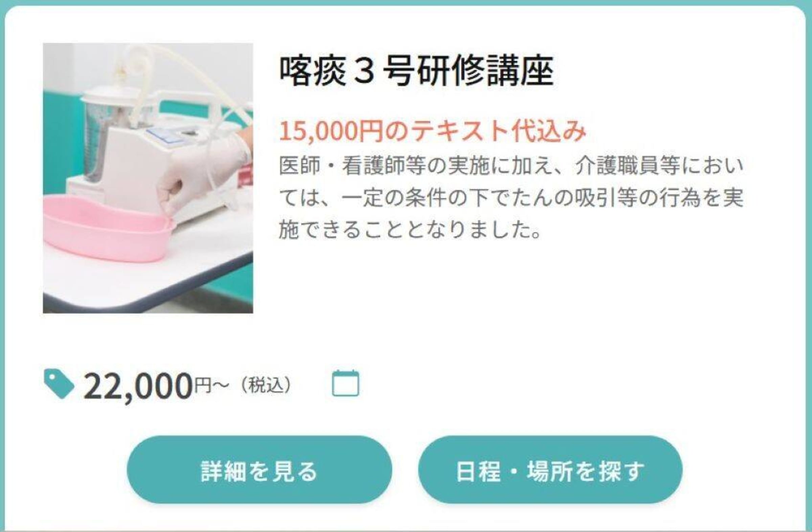This screenshot has height=532, width=812.
Task: Open the course thumbnail photo
Action: [x=148, y=178]
